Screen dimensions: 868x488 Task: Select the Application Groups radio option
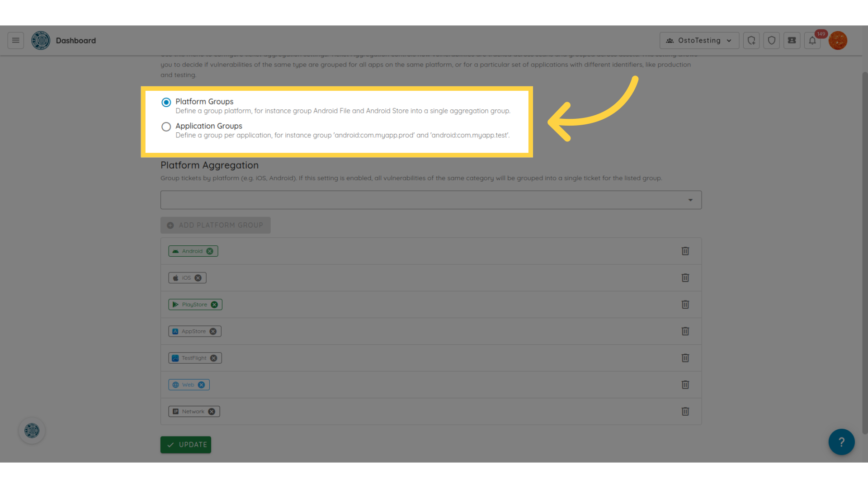[x=166, y=127]
